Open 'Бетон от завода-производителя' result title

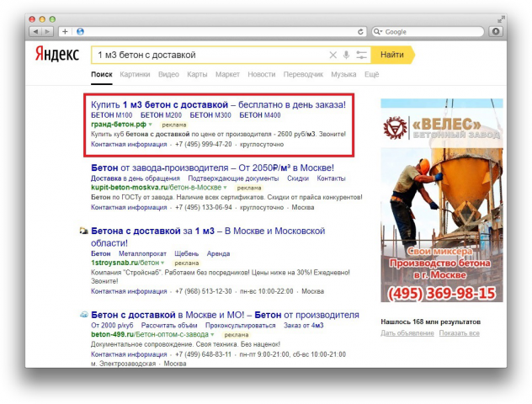[x=212, y=167]
